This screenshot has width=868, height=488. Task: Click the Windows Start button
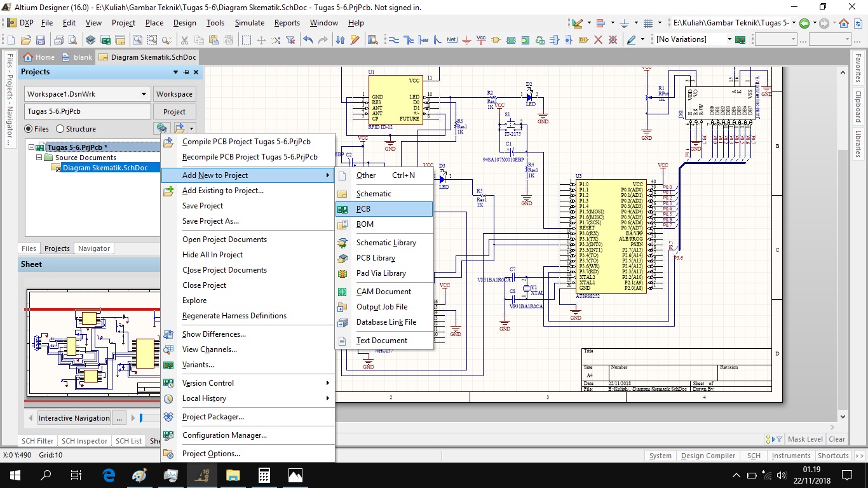(15, 475)
